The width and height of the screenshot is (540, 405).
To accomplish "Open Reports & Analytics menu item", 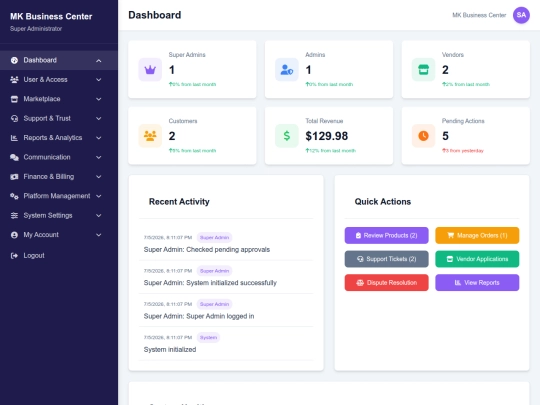I will tap(59, 138).
